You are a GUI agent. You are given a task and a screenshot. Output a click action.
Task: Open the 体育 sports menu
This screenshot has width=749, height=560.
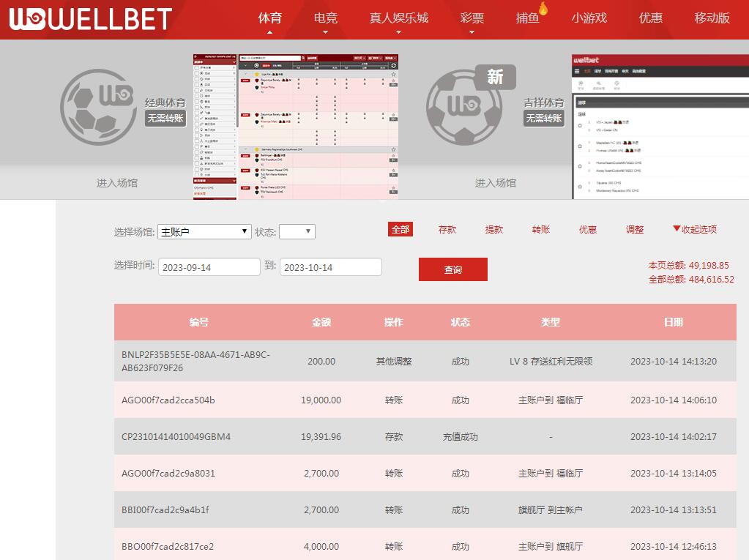(x=270, y=18)
